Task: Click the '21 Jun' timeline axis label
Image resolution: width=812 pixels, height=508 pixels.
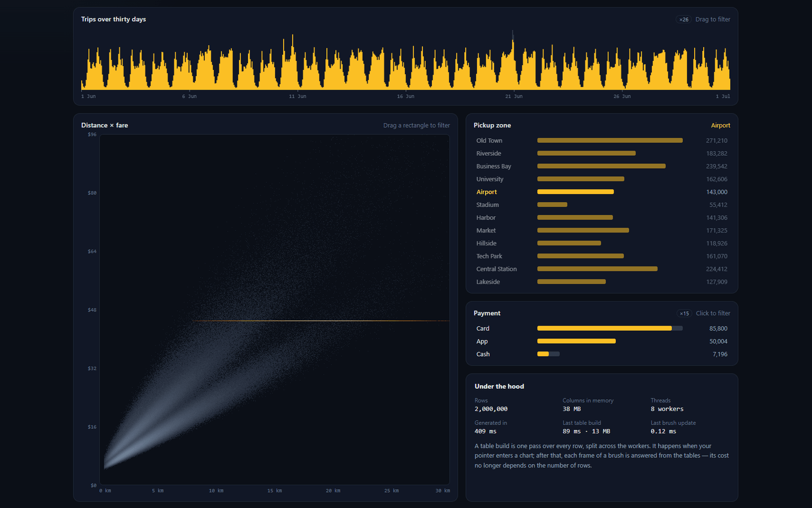Action: click(x=514, y=97)
